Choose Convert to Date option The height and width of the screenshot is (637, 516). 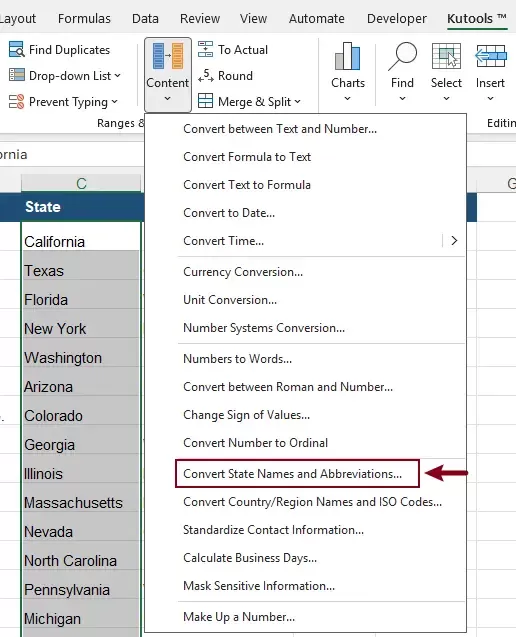[x=306, y=213]
